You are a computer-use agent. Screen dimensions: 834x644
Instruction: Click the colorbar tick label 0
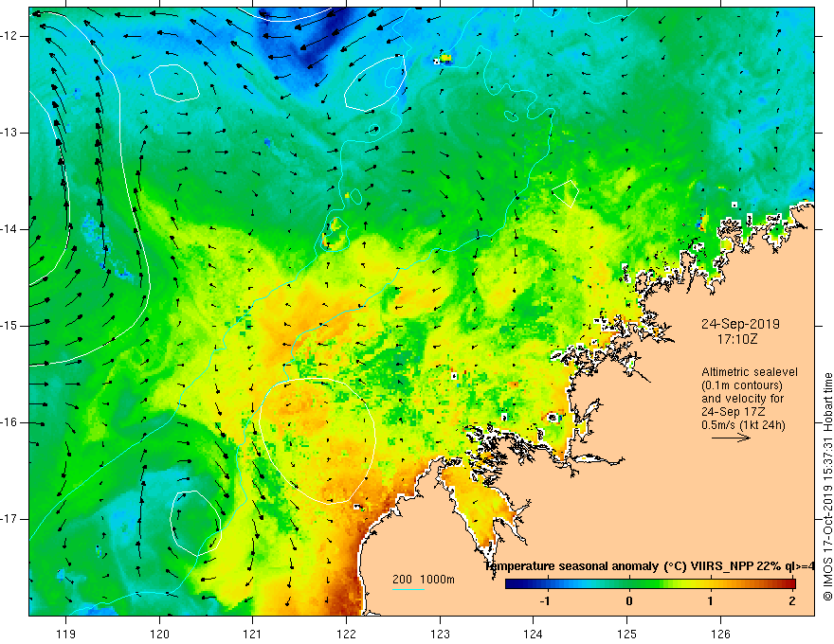[629, 601]
